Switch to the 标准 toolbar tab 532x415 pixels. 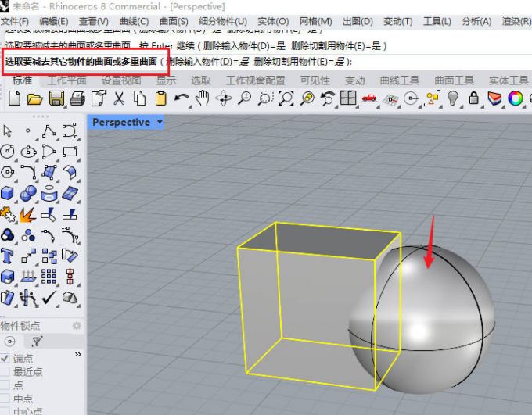pos(23,80)
